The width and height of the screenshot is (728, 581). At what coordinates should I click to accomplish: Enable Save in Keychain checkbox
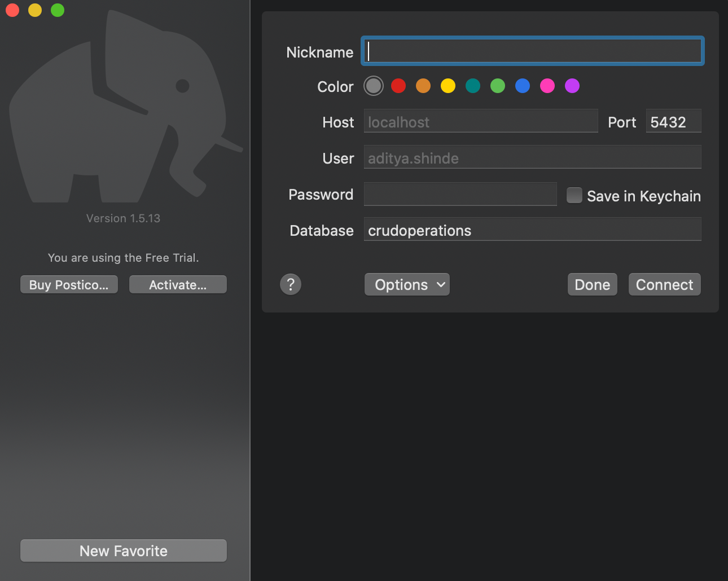574,195
